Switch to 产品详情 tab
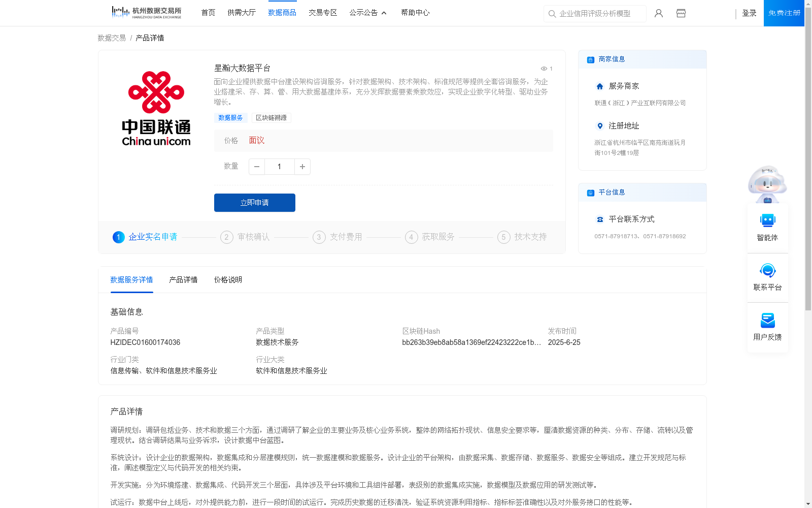Screen dimensions: 812x508 (183, 280)
